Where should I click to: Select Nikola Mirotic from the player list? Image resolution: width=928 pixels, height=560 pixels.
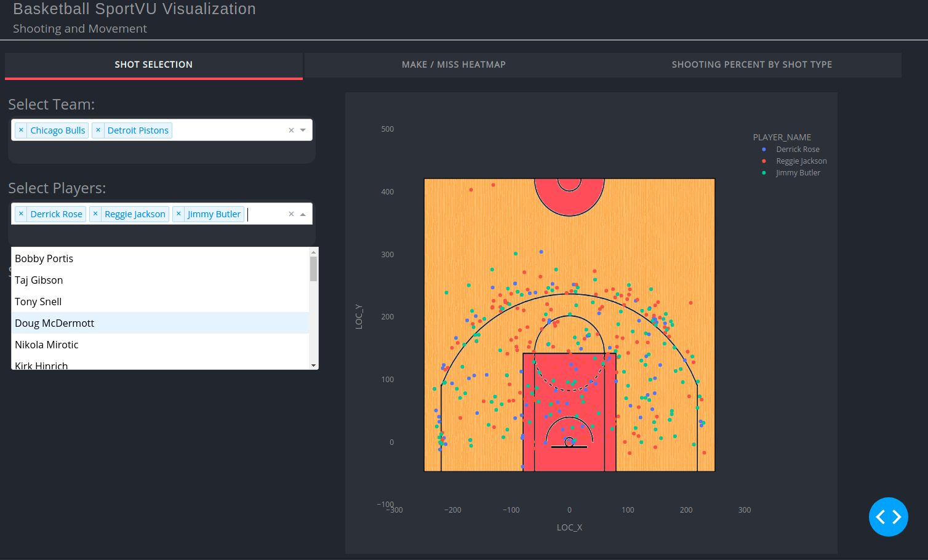(46, 344)
